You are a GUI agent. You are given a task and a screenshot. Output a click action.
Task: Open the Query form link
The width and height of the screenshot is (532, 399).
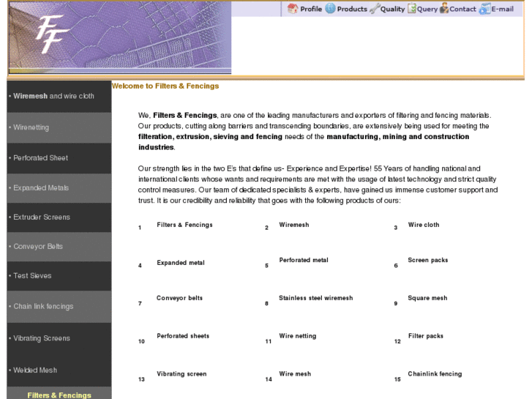(x=427, y=10)
